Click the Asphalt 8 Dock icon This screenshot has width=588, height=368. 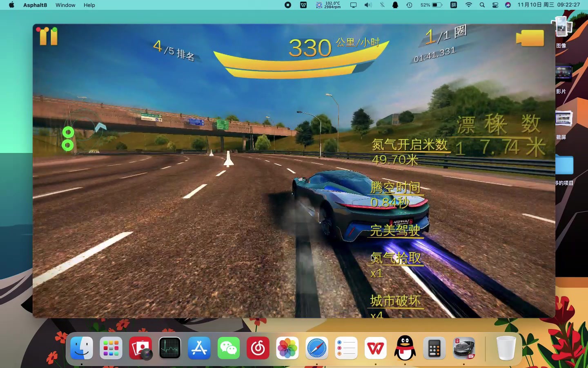point(464,348)
